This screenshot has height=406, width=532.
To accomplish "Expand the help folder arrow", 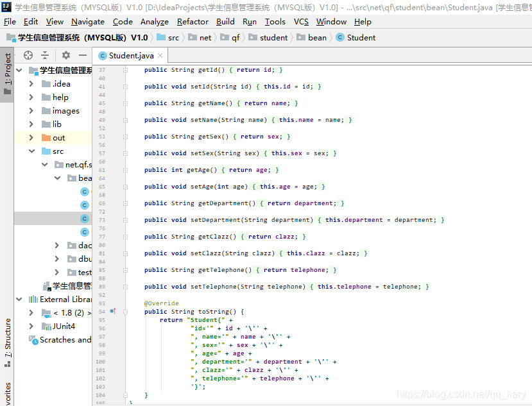I will pos(31,97).
